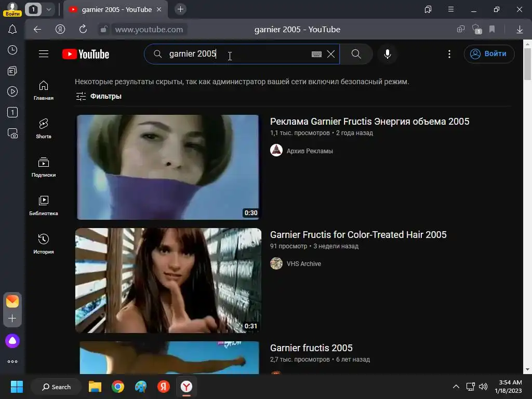Bookmark the page with the flag icon
532x399 pixels.
(492, 30)
